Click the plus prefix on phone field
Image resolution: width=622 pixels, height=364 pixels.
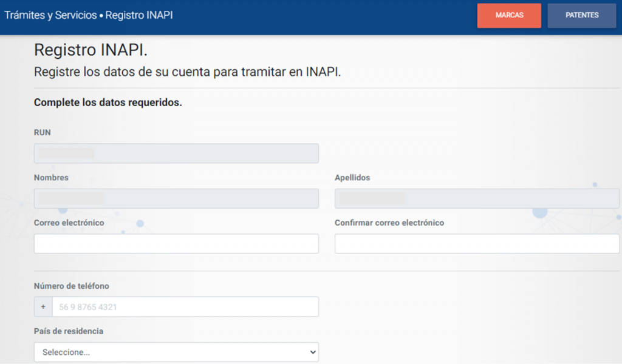coord(43,307)
